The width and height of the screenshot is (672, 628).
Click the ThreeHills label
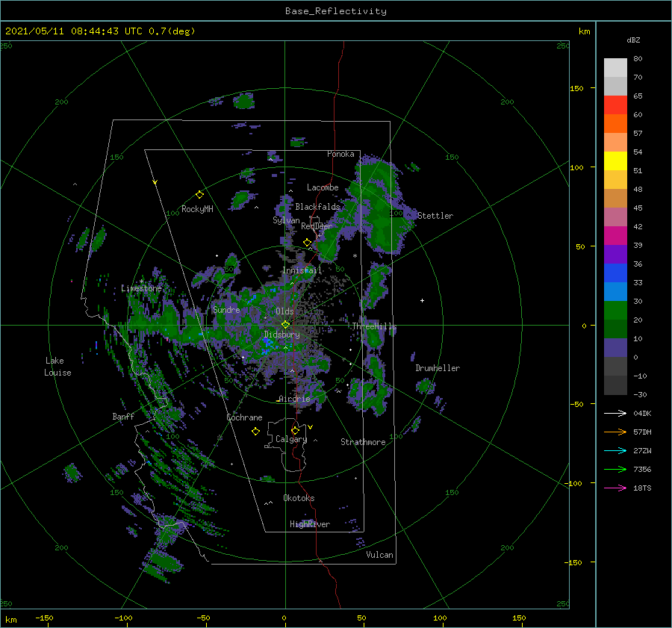375,326
